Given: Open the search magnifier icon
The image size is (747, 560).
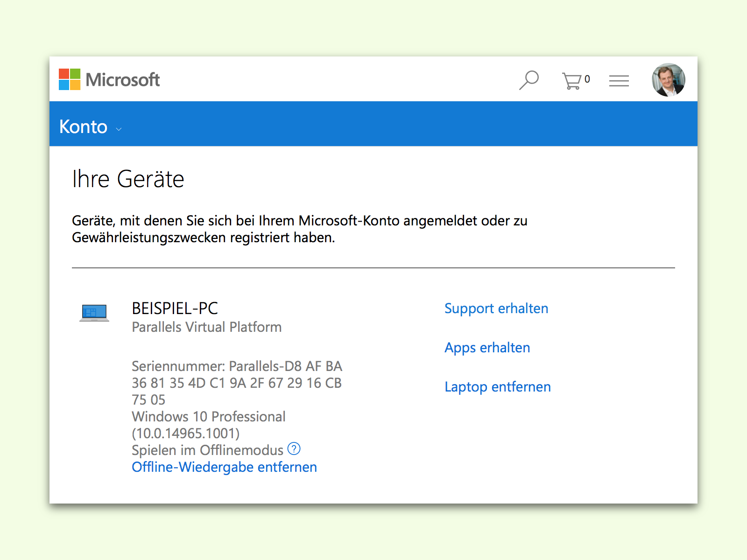Looking at the screenshot, I should point(529,80).
